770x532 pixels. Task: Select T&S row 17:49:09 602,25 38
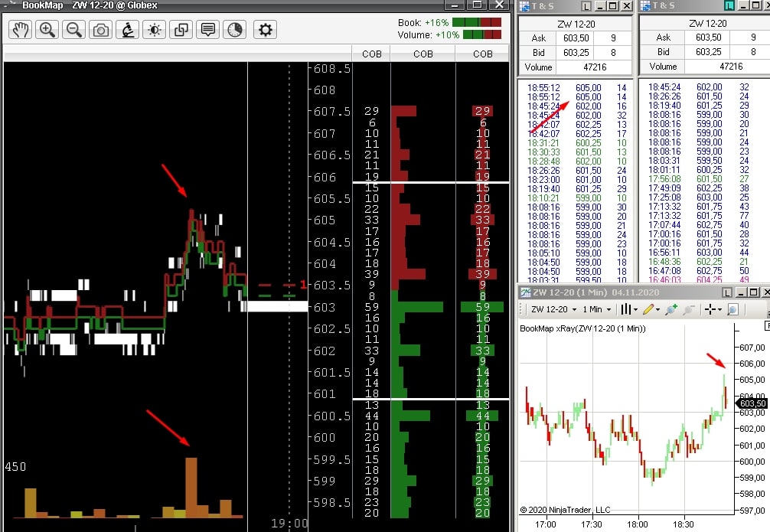click(698, 188)
